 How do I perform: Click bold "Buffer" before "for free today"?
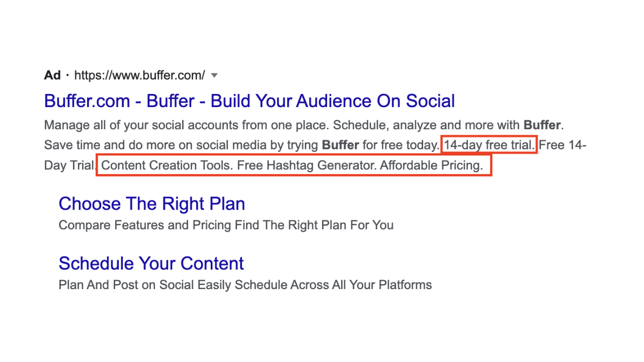pyautogui.click(x=340, y=145)
